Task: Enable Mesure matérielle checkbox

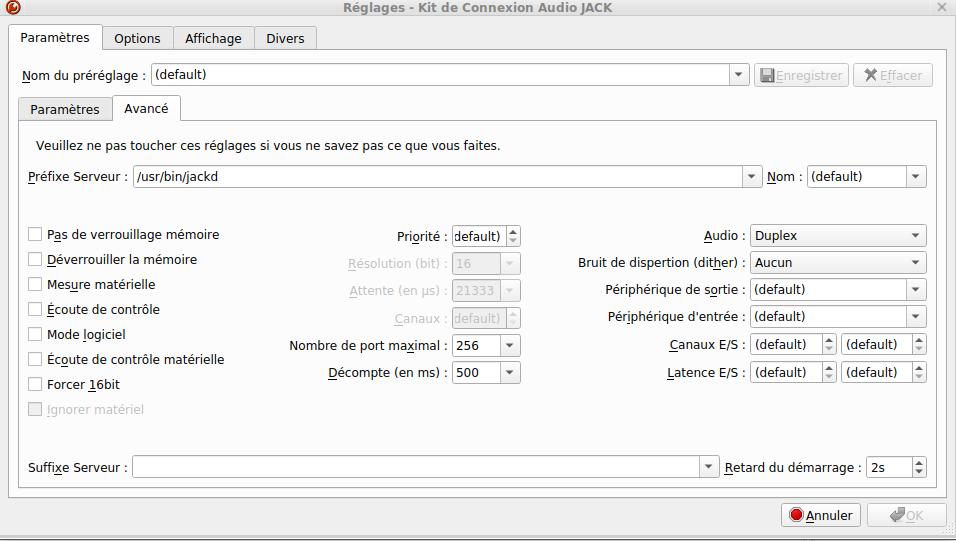Action: pyautogui.click(x=35, y=285)
